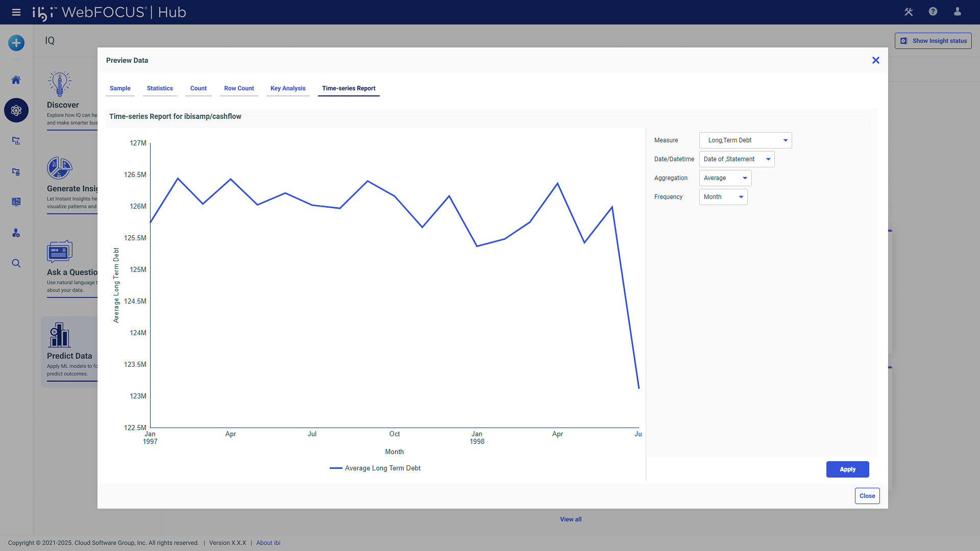
Task: Open the user profile icon
Action: (958, 12)
